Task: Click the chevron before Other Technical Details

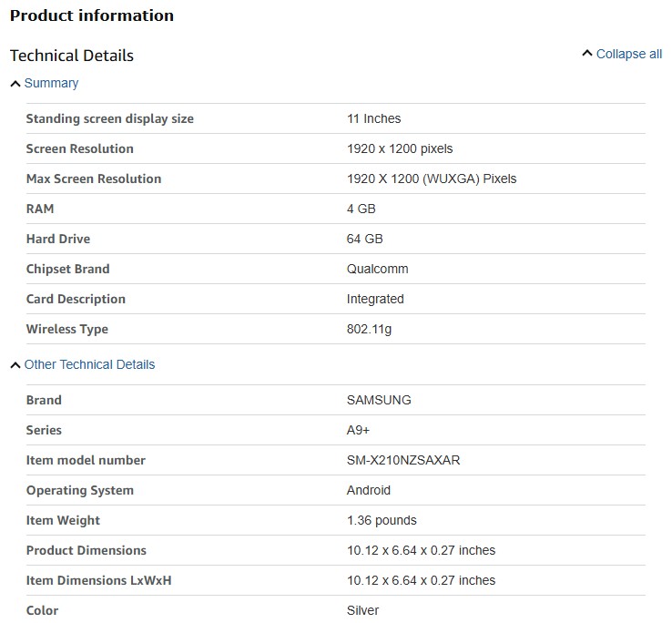Action: pos(15,365)
